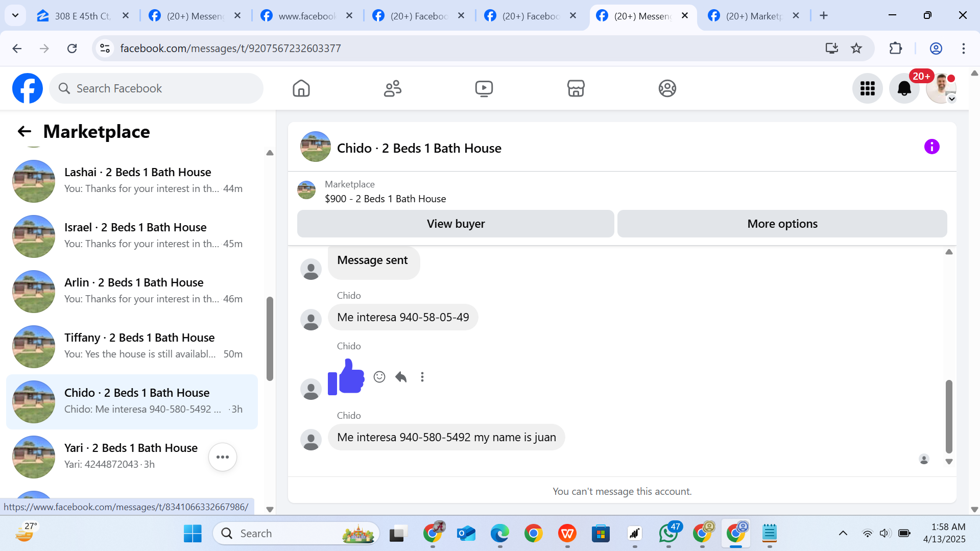Click the View buyer button
The image size is (980, 551).
pyautogui.click(x=456, y=224)
